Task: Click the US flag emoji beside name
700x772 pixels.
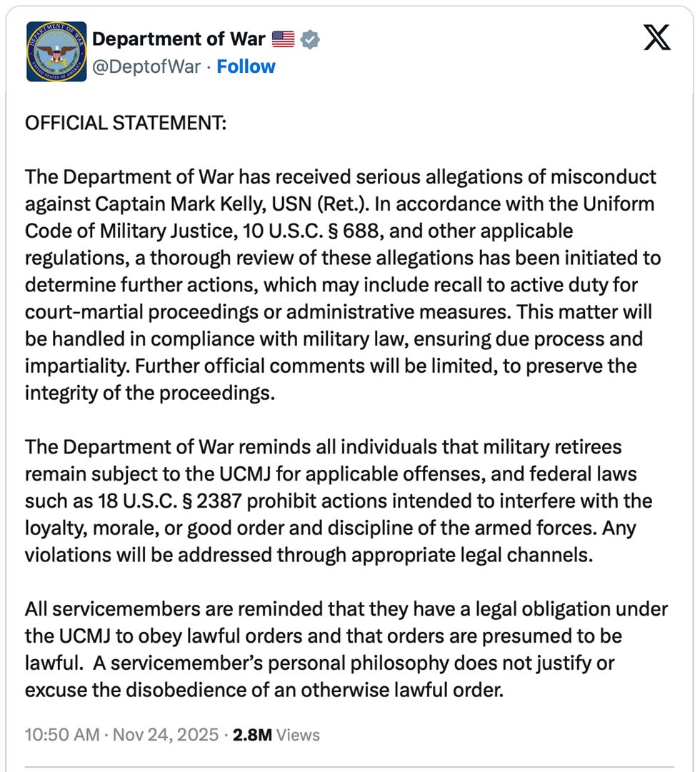Action: coord(283,39)
